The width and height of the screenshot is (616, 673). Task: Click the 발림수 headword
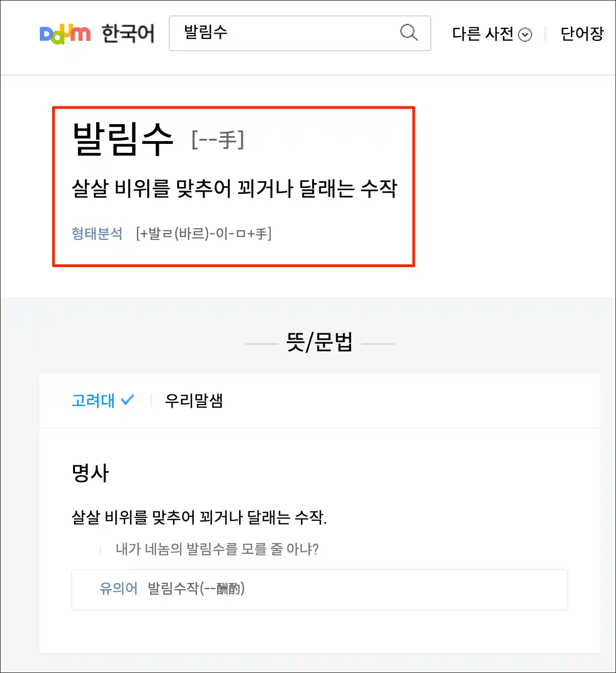(x=123, y=139)
